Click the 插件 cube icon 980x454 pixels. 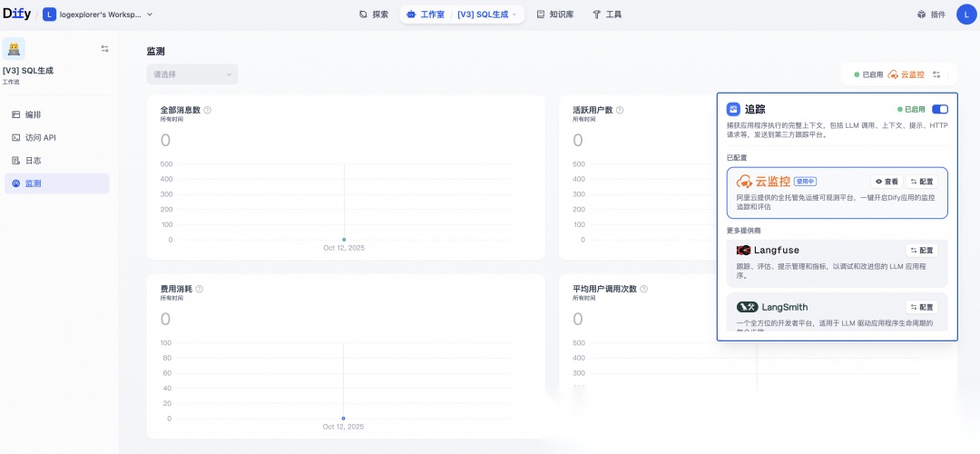click(921, 15)
